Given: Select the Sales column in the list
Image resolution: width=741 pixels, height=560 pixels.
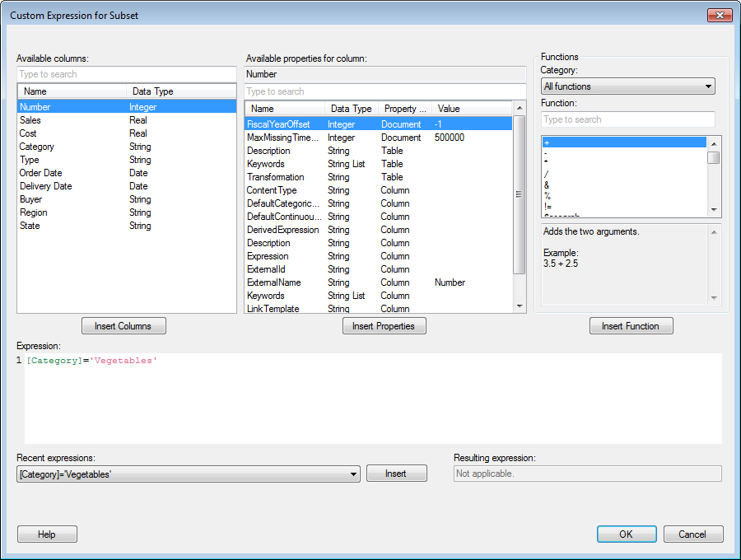Looking at the screenshot, I should click(x=30, y=120).
